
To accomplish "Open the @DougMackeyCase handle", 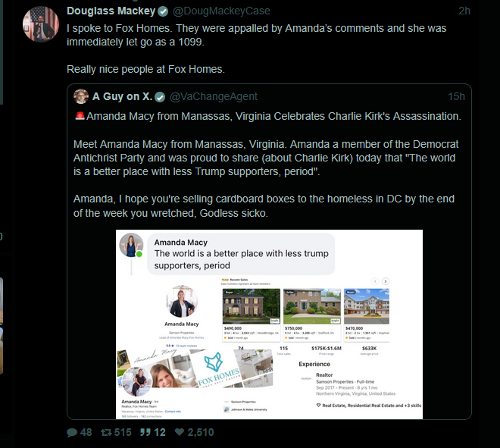I will pos(221,11).
